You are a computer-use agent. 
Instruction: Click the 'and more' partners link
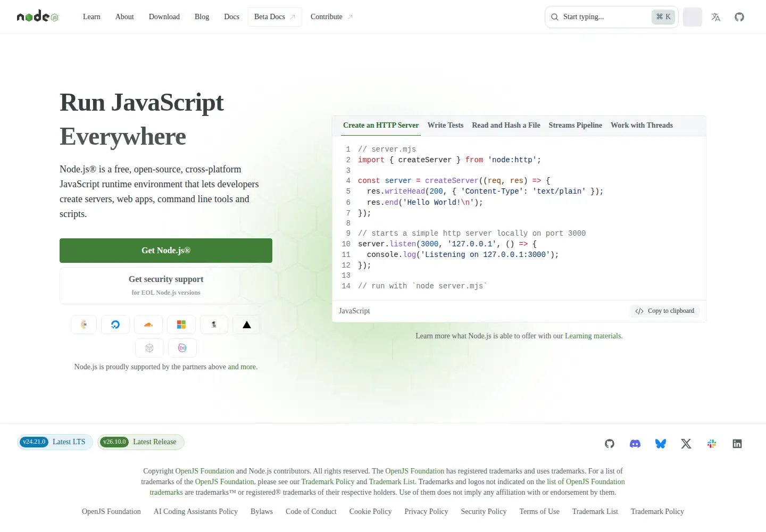(x=242, y=367)
